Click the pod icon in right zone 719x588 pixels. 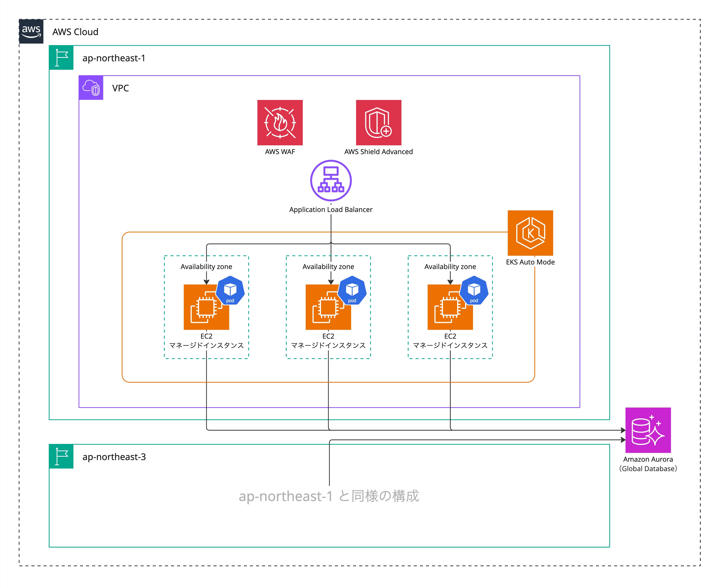coord(474,291)
